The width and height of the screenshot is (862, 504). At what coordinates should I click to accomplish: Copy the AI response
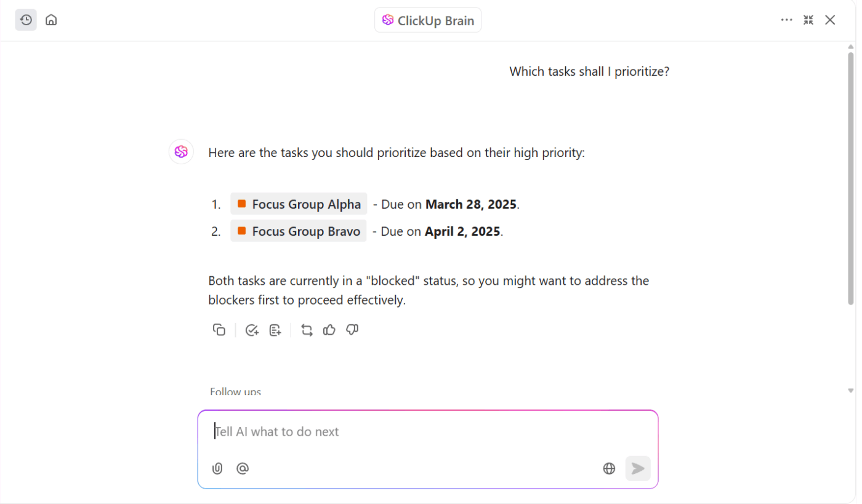pyautogui.click(x=219, y=330)
